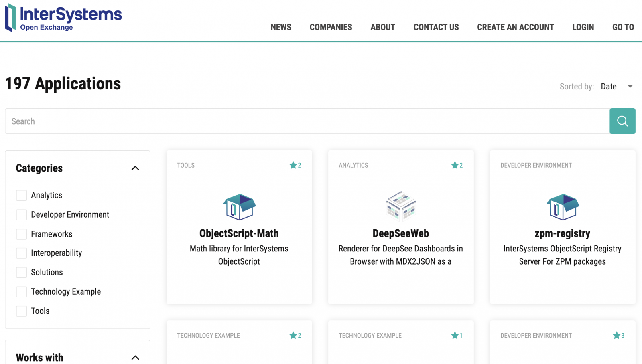Screen dimensions: 642x364
Task: Check the Developer Environment checkbox
Action: [21, 214]
